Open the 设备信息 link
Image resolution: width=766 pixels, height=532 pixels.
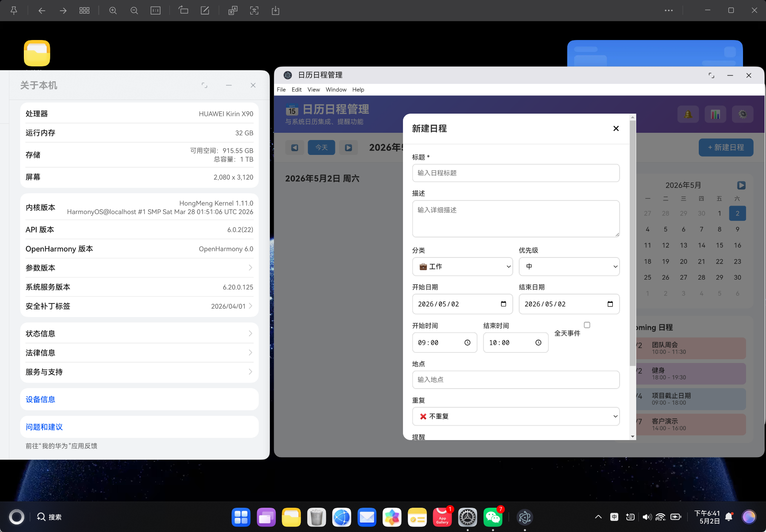click(40, 399)
